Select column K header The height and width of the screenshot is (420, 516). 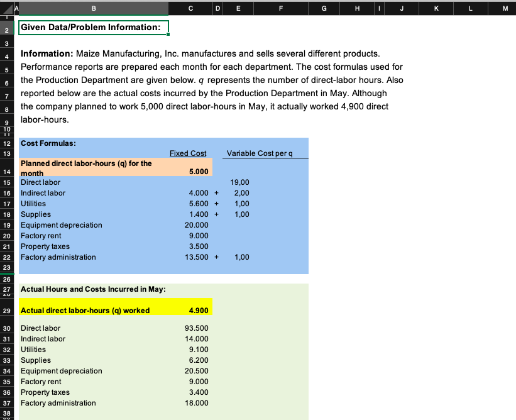click(436, 9)
